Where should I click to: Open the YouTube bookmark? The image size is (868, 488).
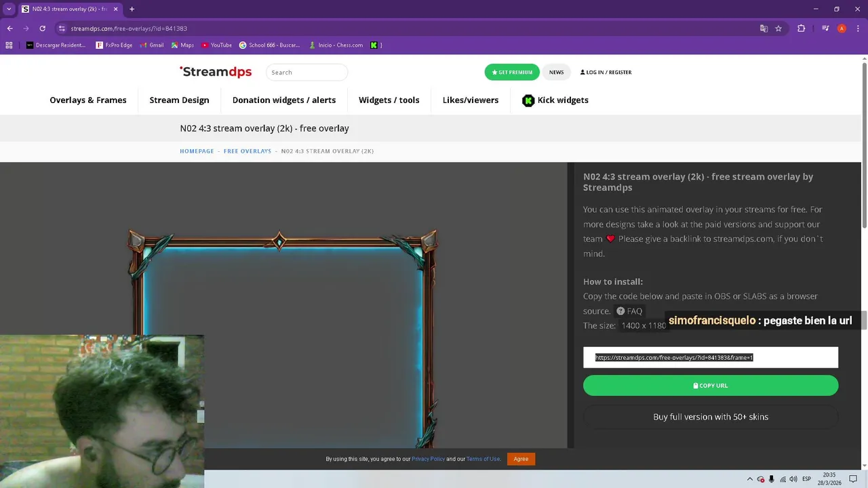pyautogui.click(x=216, y=45)
